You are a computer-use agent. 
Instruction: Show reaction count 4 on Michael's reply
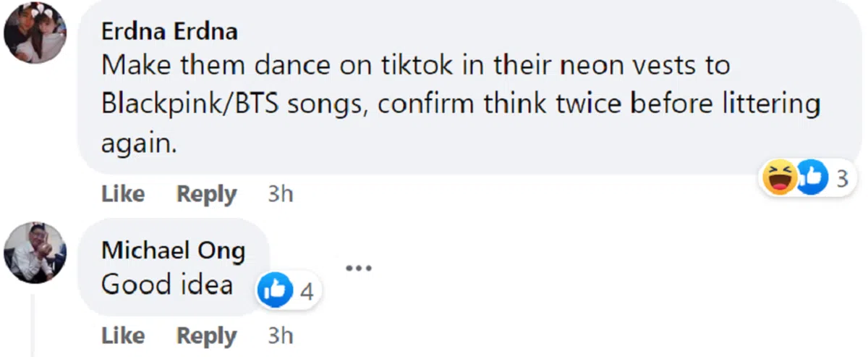tap(307, 293)
